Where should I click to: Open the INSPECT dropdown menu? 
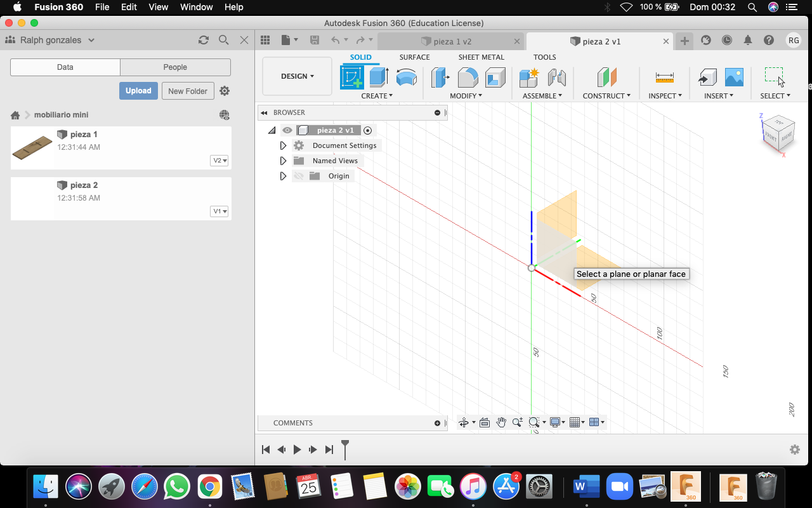(x=665, y=96)
